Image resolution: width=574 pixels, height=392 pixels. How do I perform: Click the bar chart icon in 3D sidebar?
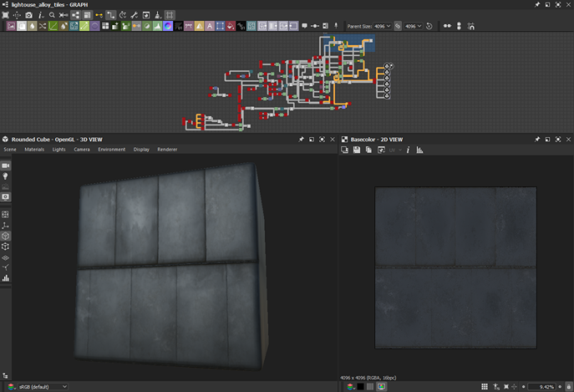pos(6,278)
